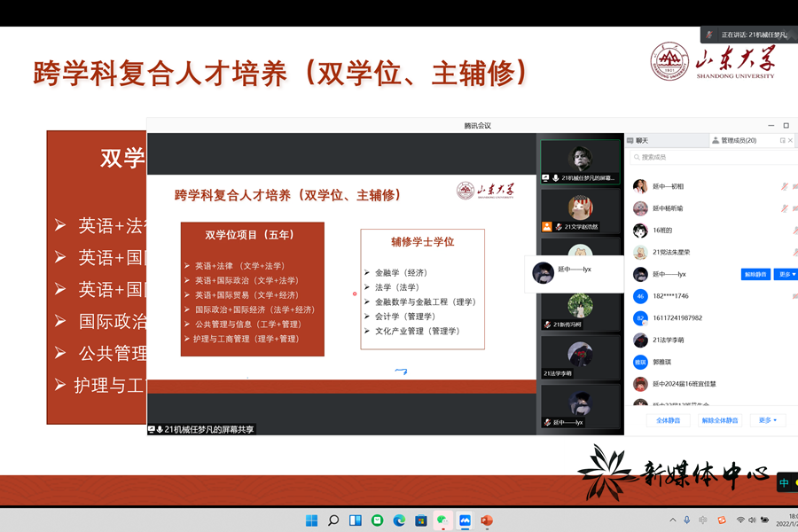Unmute 延中——lyx with 解除静音 button
Viewport: 798px width, 532px height.
tap(755, 275)
